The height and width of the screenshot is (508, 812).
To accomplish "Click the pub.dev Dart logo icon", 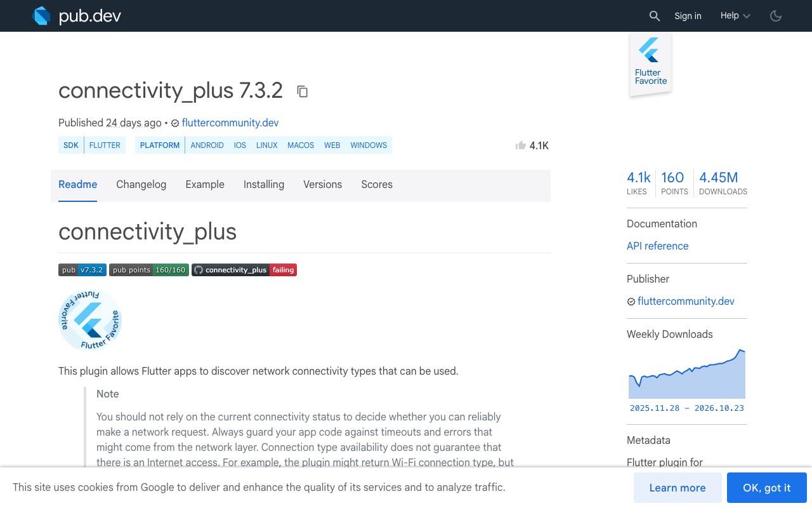I will point(41,16).
